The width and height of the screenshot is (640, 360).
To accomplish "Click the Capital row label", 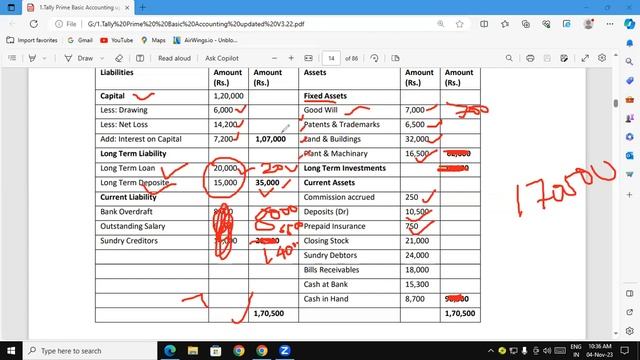I will tap(112, 96).
